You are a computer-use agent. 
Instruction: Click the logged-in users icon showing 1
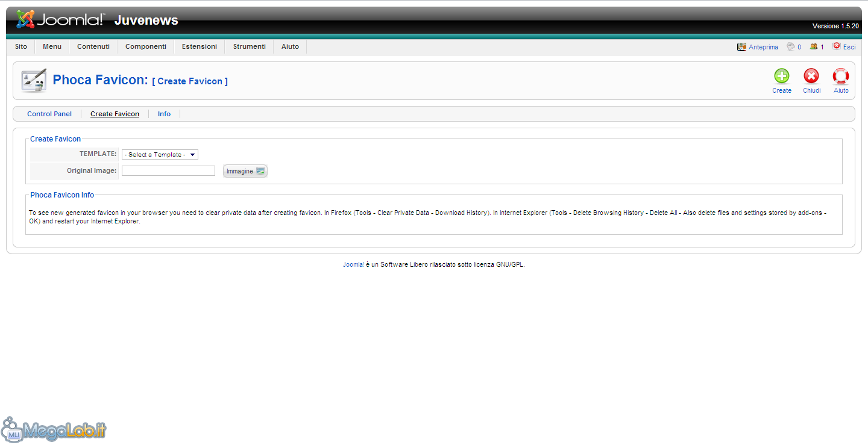tap(814, 46)
